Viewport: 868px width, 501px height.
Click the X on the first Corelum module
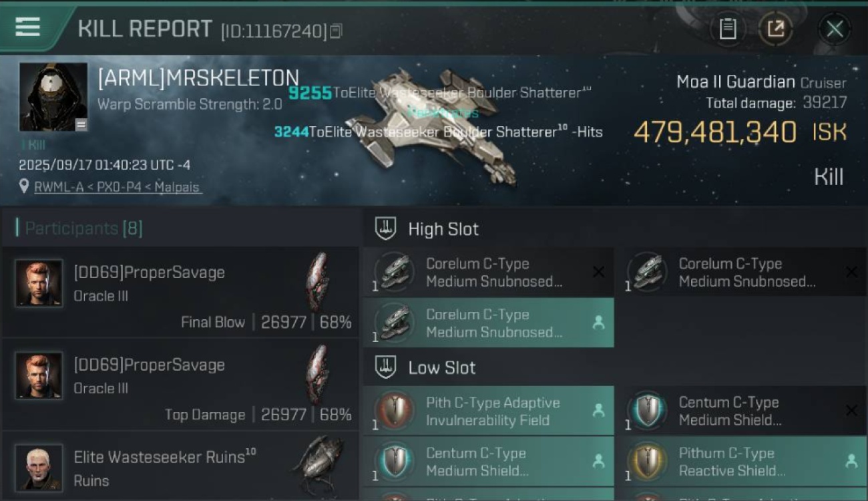click(598, 272)
